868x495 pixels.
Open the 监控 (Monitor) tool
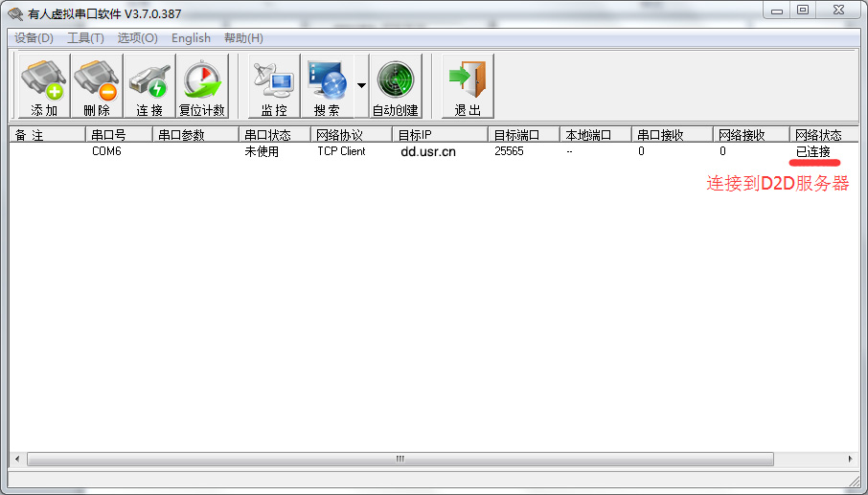(x=274, y=86)
